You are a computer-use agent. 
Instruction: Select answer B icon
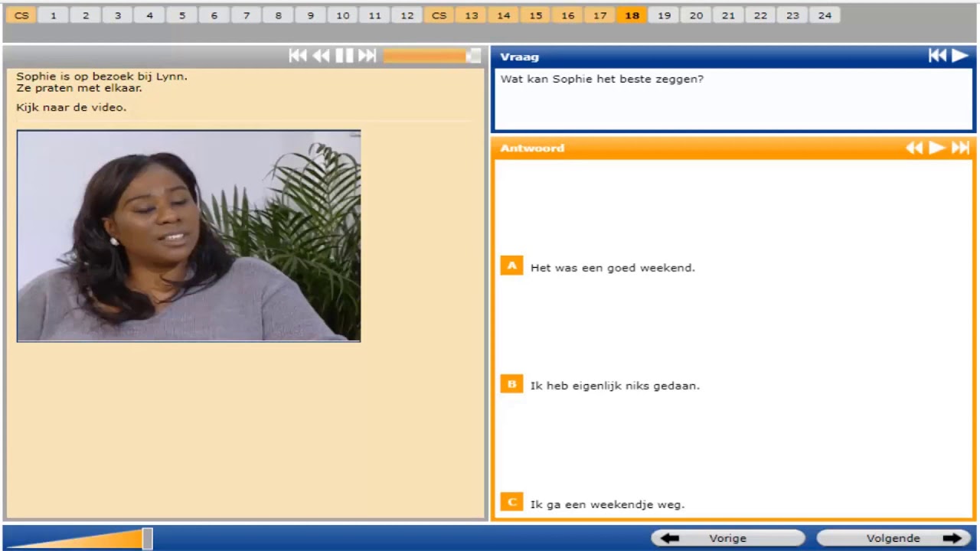(511, 384)
